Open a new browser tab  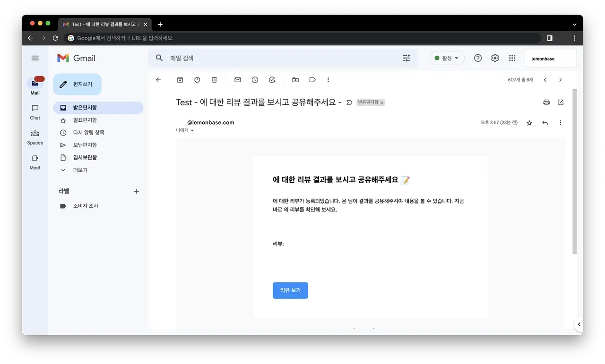160,25
